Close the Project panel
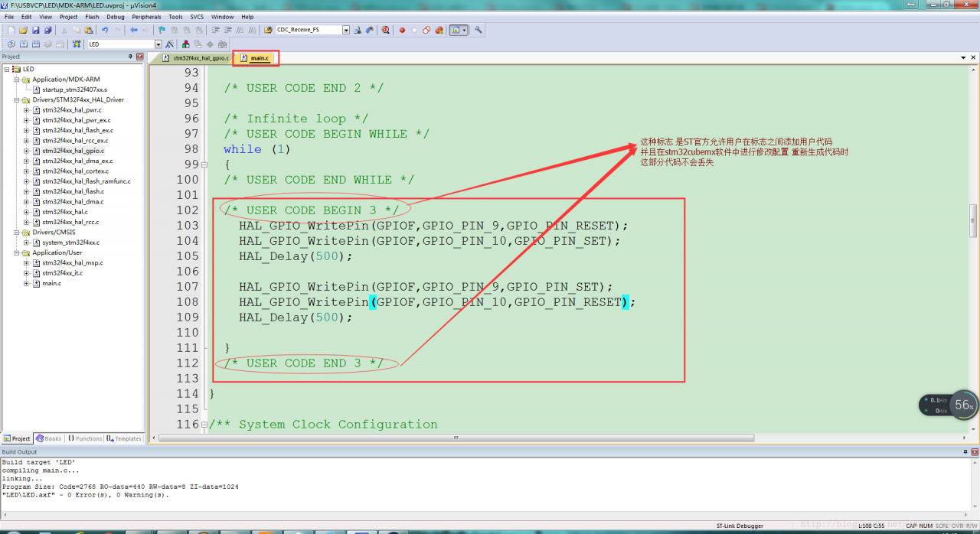Screen dimensions: 980x534 click(x=140, y=57)
